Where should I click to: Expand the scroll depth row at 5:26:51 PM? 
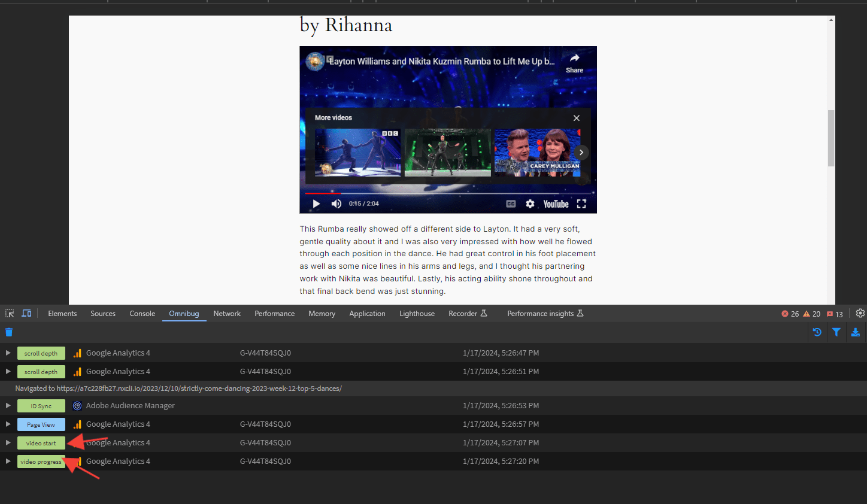(8, 372)
